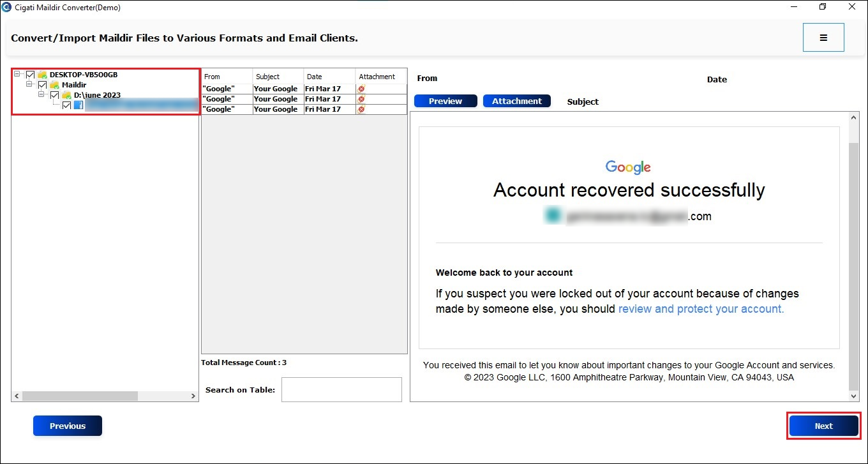Focus the Search on Table field
Viewport: 868px width, 464px height.
pos(341,389)
